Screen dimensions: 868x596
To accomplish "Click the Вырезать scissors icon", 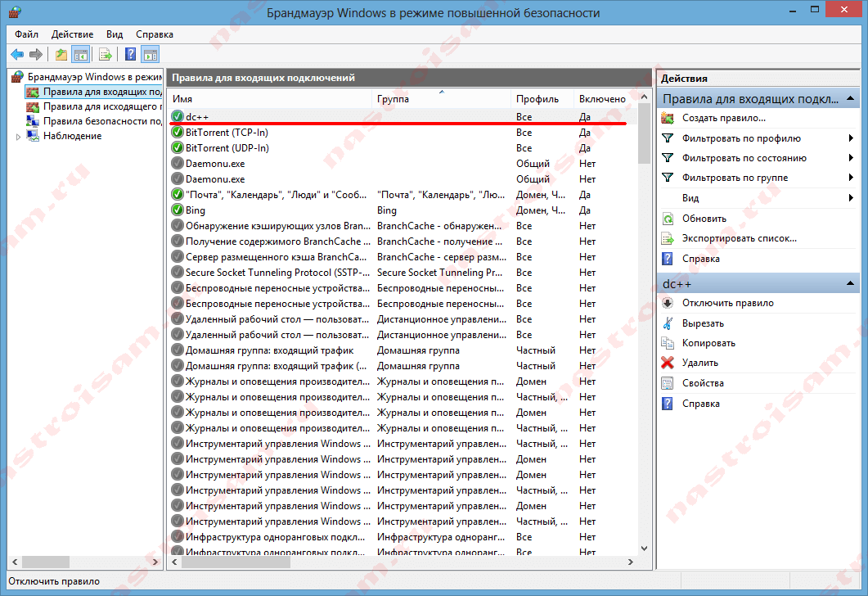I will pos(668,323).
